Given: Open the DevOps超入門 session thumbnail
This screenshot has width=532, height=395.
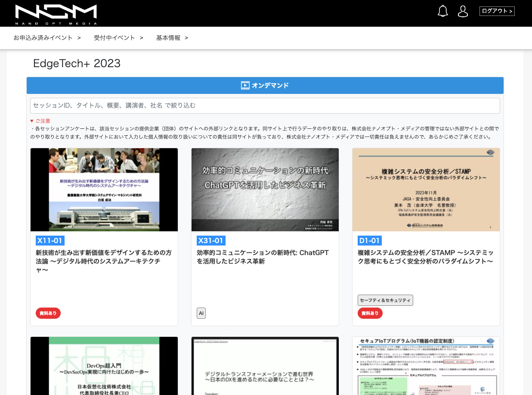Looking at the screenshot, I should coord(104,366).
